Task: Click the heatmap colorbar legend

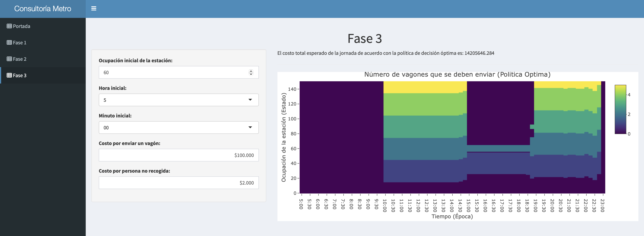Action: pyautogui.click(x=620, y=109)
